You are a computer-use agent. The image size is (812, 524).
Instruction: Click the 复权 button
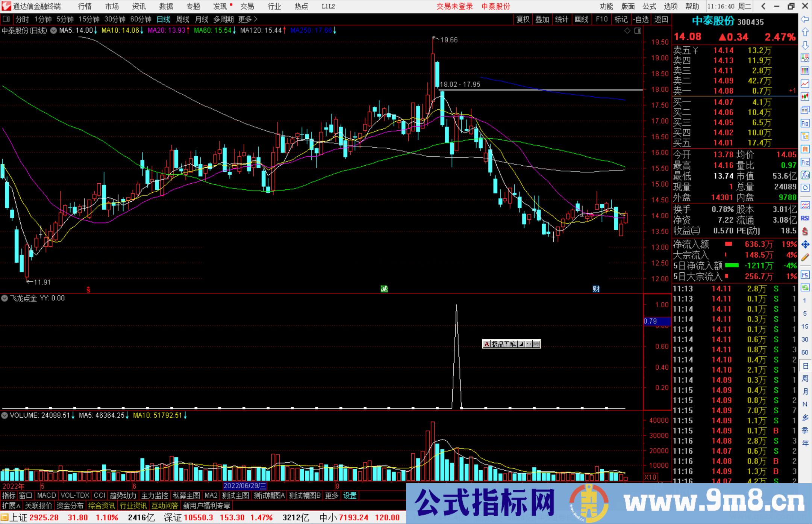coord(523,19)
